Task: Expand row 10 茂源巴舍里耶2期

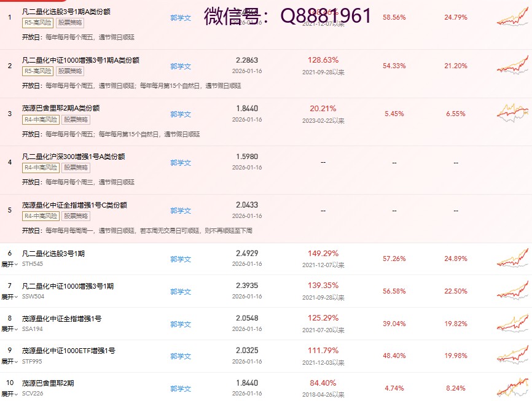Action: point(9,394)
